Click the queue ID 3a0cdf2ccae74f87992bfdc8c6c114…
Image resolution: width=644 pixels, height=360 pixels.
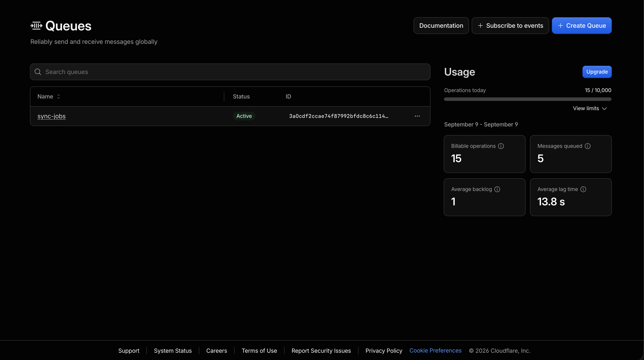339,116
